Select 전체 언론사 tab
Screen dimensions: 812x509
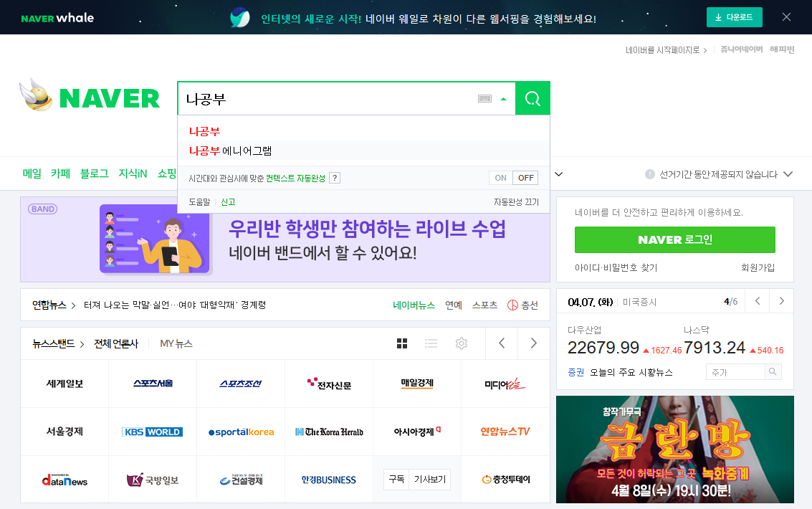pos(116,344)
